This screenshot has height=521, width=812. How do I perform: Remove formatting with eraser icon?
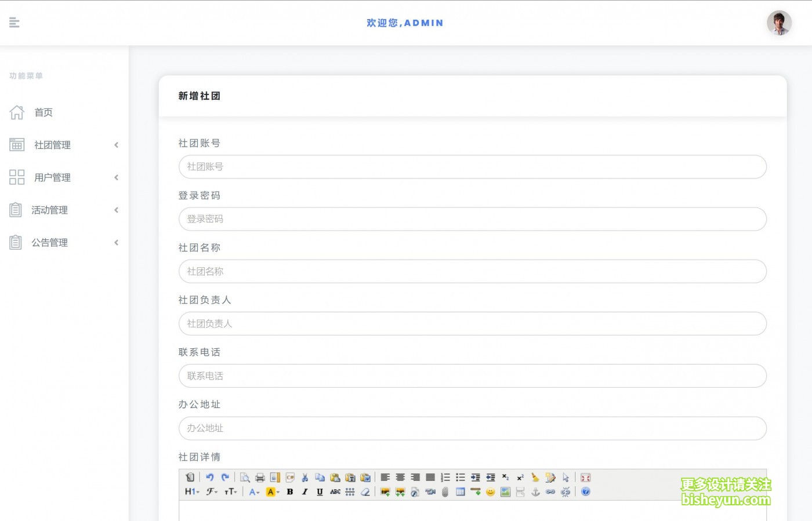(365, 491)
